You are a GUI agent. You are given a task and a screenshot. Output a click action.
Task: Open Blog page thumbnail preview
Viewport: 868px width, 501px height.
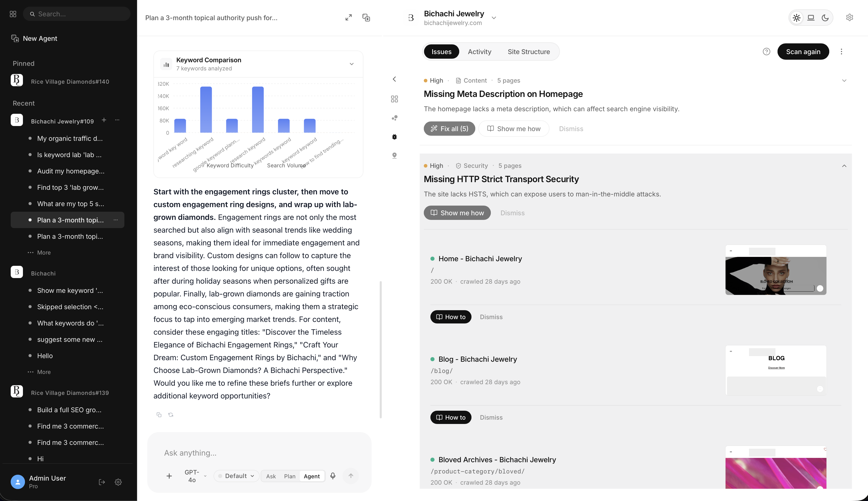click(x=776, y=370)
